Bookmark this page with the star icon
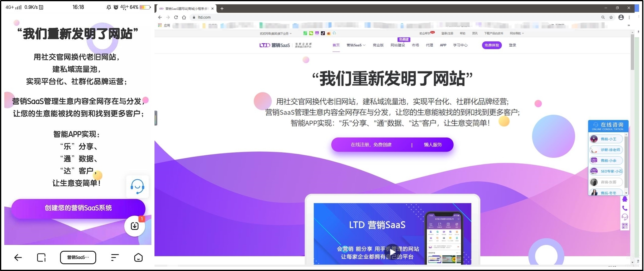This screenshot has height=271, width=644. [x=611, y=17]
